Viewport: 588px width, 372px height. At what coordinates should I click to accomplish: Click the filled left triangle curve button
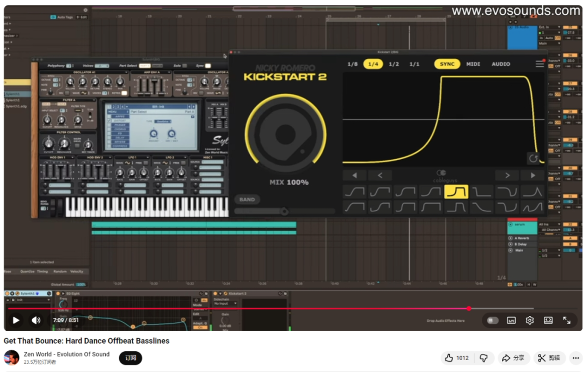tap(354, 175)
